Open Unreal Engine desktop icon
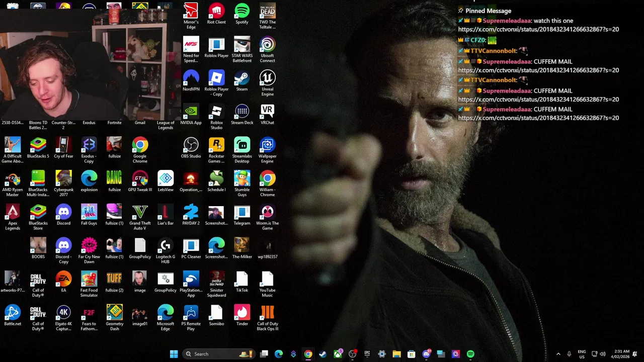644x362 pixels. tap(267, 83)
